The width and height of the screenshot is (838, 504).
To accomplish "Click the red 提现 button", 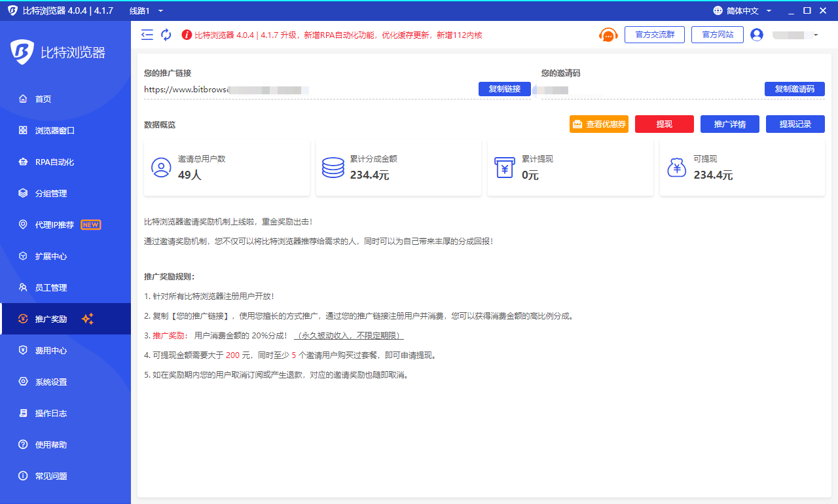I will coord(665,124).
